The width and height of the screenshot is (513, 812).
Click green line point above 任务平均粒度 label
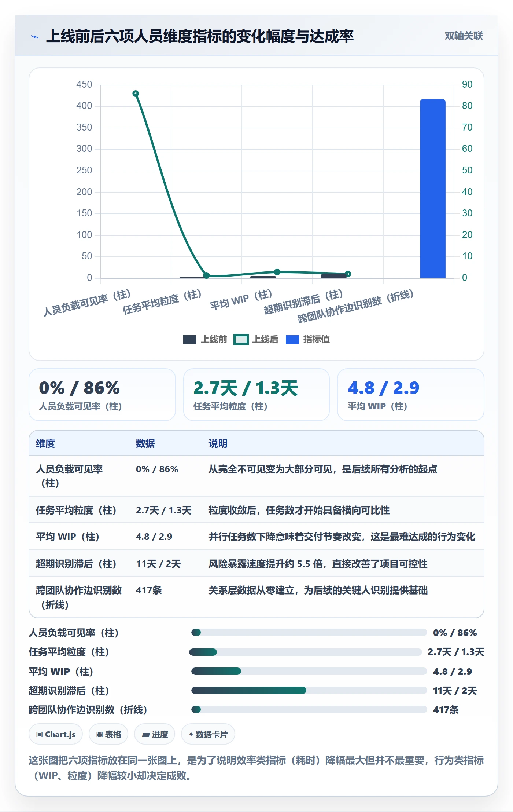(206, 275)
